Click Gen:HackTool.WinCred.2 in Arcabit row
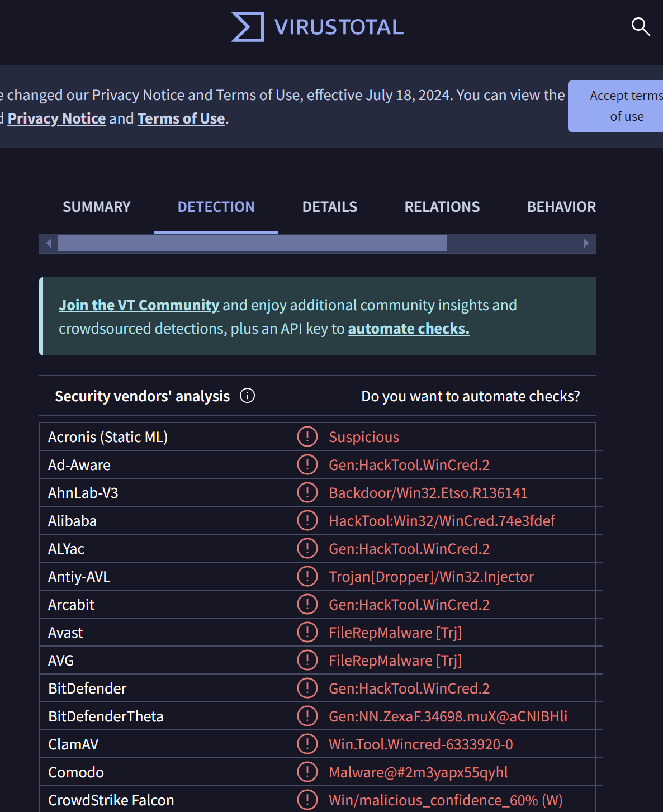This screenshot has width=663, height=812. coord(409,605)
